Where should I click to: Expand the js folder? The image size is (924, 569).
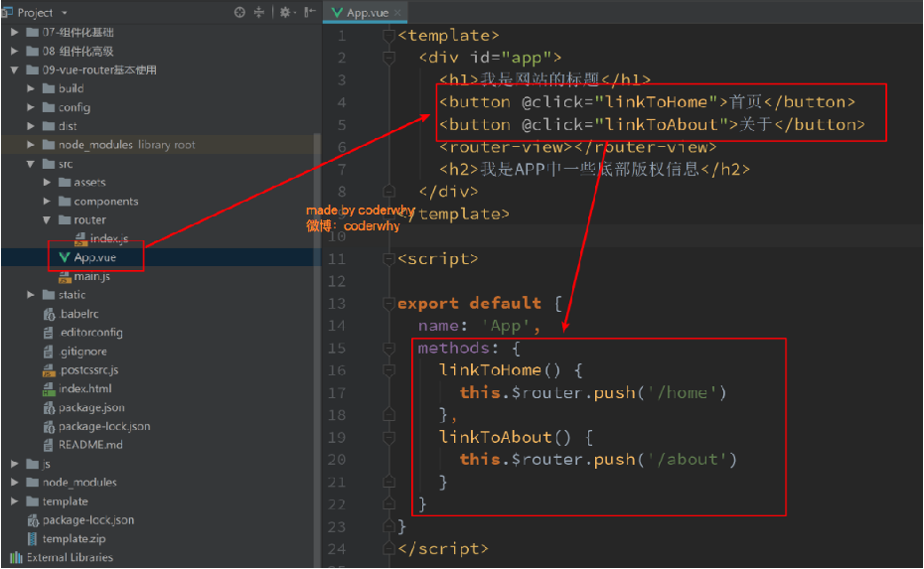[x=15, y=464]
